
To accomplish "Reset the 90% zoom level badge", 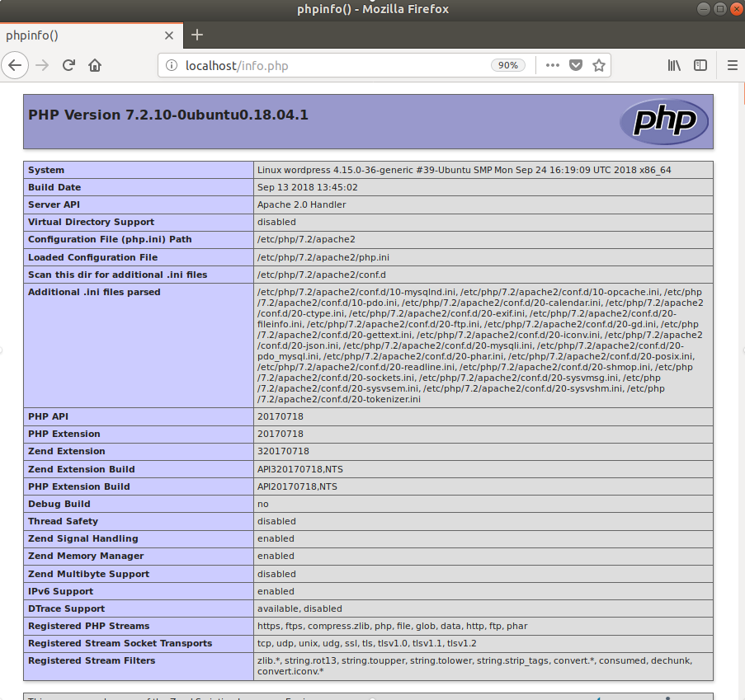I will (508, 65).
